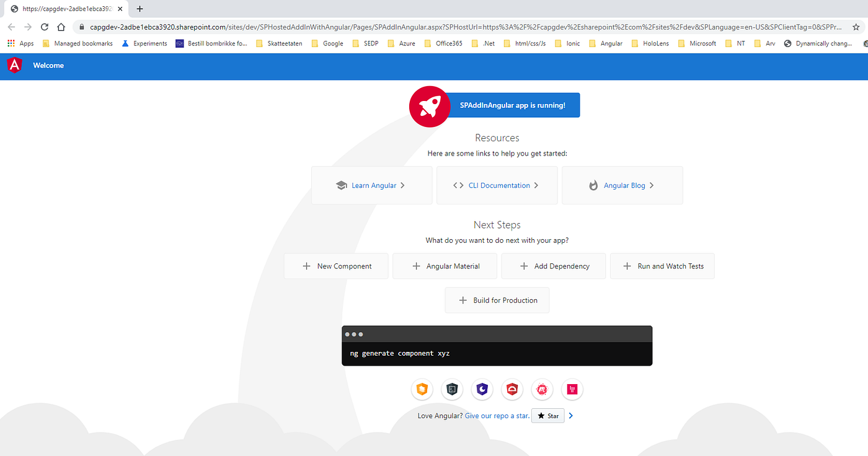This screenshot has height=456, width=868.
Task: Open the Office365 bookmarks folder
Action: tap(443, 43)
